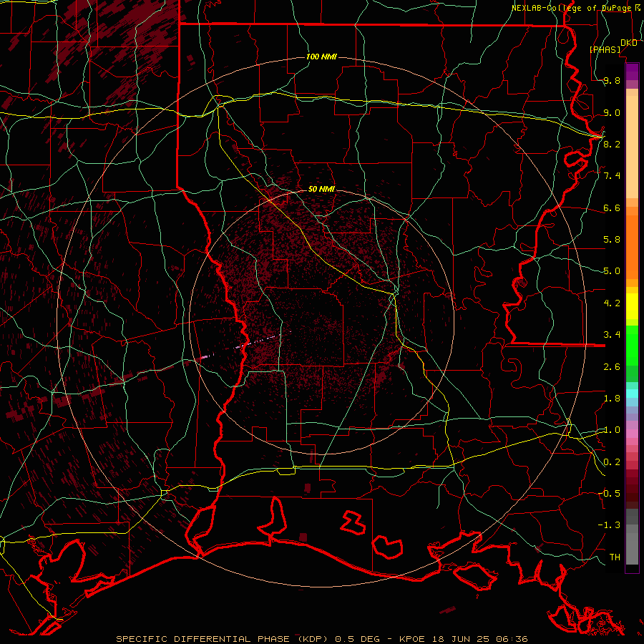Screen dimensions: 644x644
Task: Select the 1.0 value on the color scale
Action: (612, 430)
